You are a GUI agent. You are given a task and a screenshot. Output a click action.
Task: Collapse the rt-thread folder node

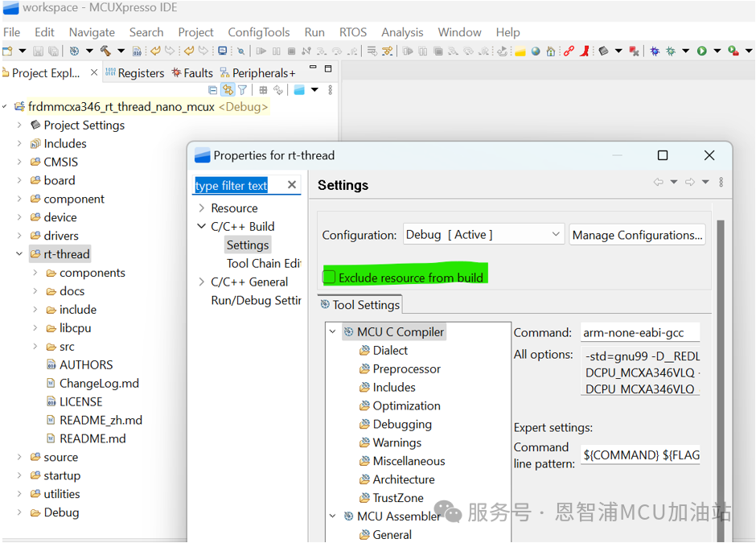[19, 254]
